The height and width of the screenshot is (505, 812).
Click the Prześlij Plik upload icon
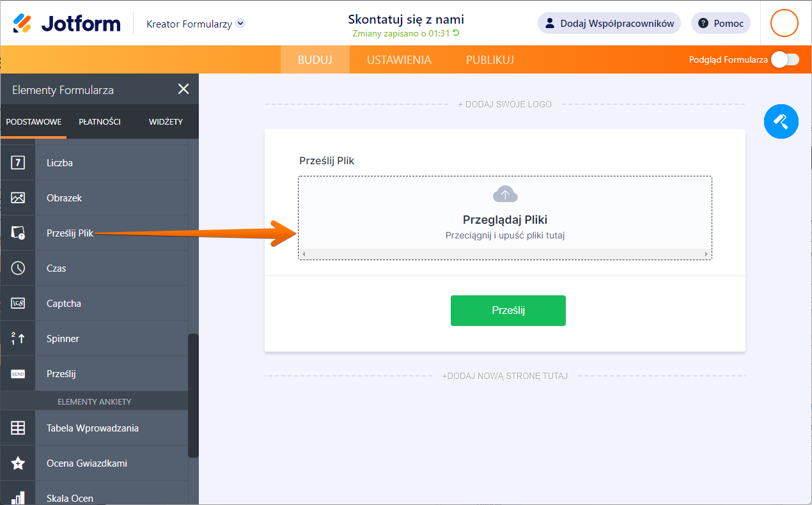tap(18, 233)
